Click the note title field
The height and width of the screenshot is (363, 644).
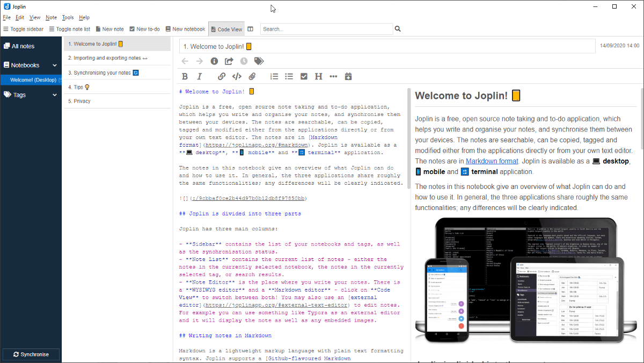pos(387,47)
